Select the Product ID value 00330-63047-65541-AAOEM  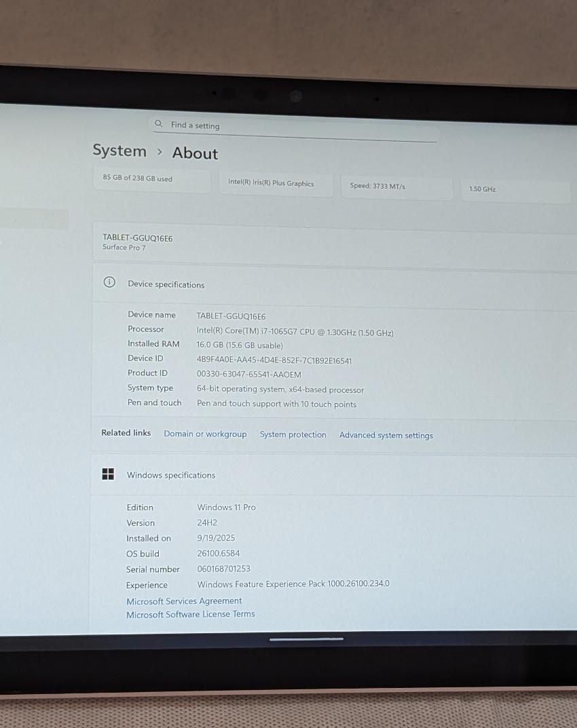pyautogui.click(x=248, y=375)
